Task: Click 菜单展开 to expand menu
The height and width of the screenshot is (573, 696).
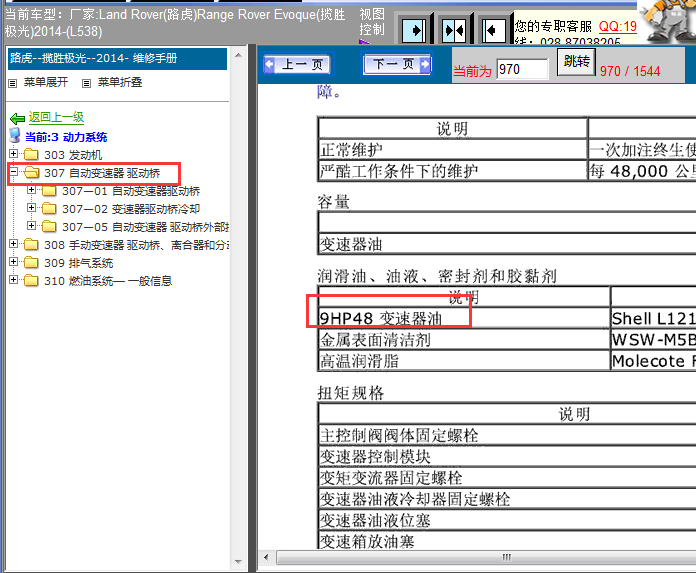Action: 46,82
